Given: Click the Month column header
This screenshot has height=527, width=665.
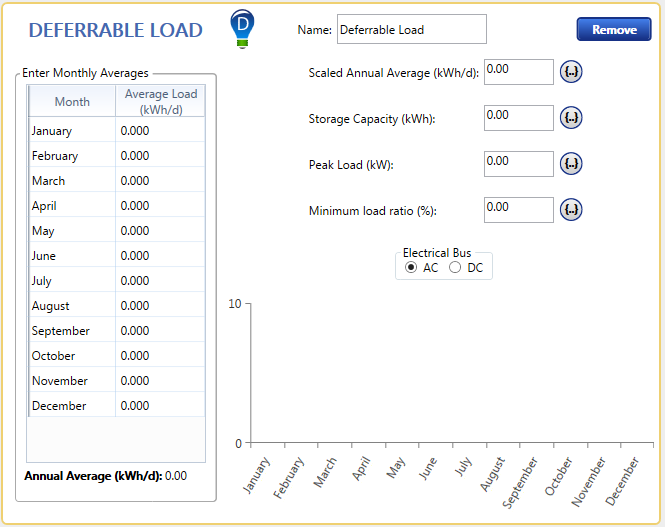Looking at the screenshot, I should click(x=72, y=102).
